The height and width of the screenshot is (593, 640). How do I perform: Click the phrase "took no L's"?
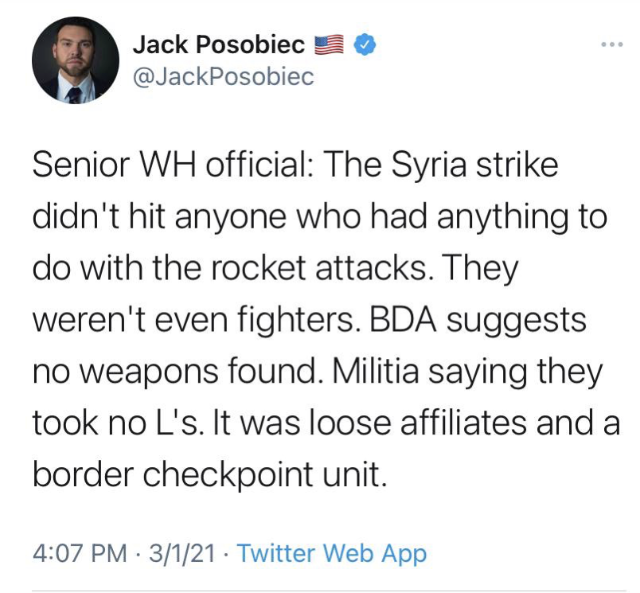pyautogui.click(x=118, y=422)
